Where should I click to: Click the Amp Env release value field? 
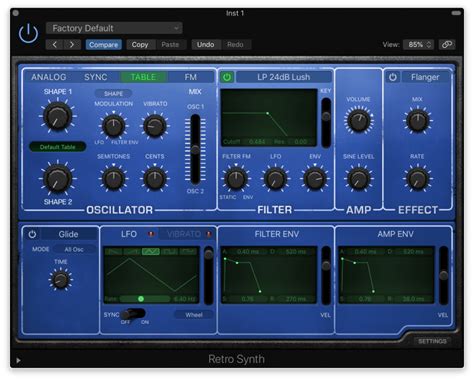pos(413,299)
